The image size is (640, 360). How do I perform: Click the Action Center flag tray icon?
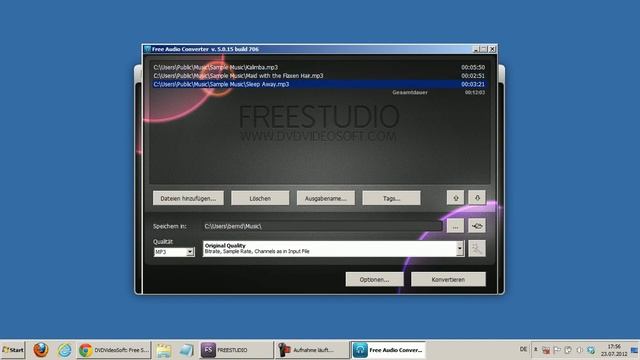557,350
